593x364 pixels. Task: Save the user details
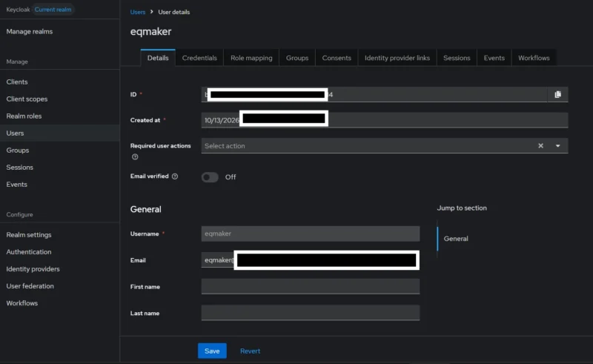(x=212, y=351)
